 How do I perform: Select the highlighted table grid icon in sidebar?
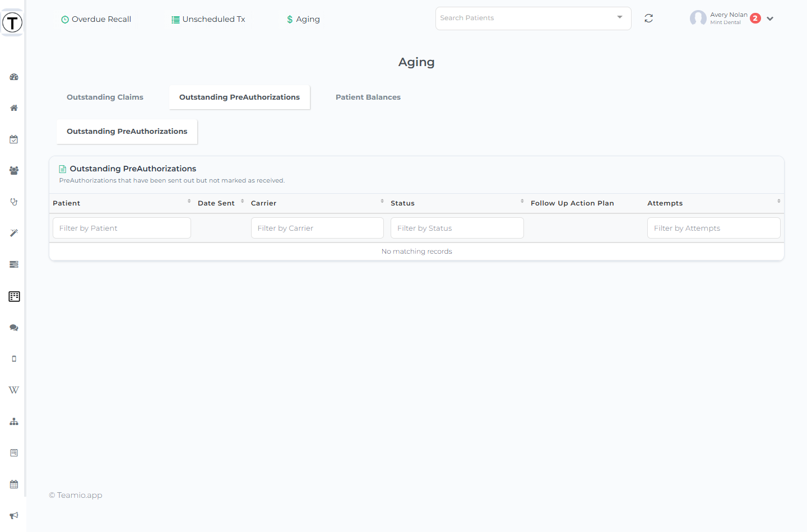click(14, 296)
